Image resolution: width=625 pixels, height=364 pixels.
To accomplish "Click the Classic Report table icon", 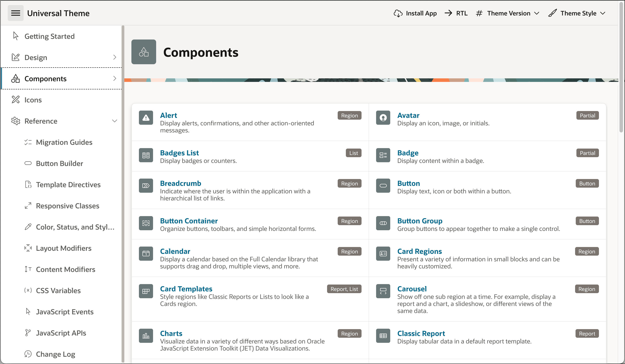I will 383,336.
